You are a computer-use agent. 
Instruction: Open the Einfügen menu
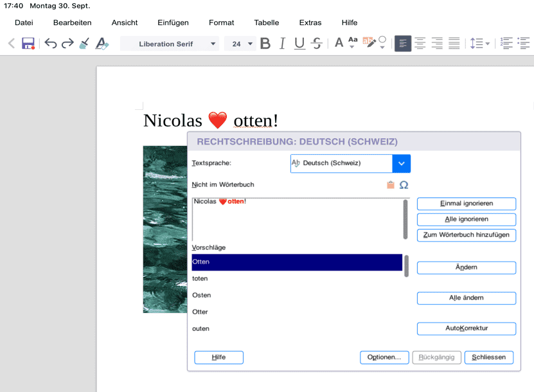click(x=173, y=22)
